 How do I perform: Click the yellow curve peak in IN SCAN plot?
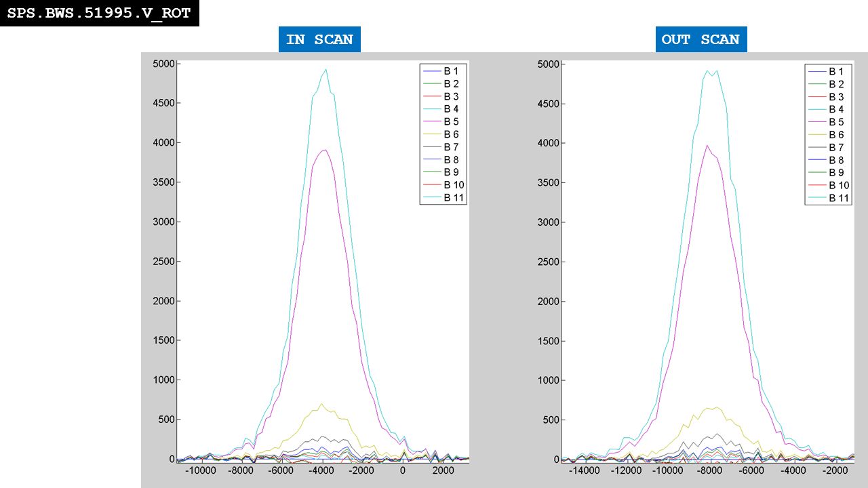[x=321, y=404]
